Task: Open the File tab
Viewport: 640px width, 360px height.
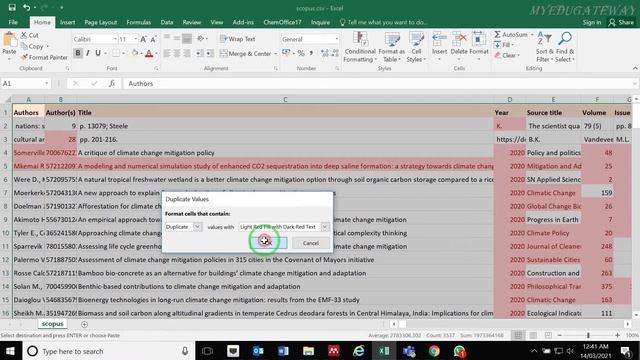Action: [x=13, y=22]
